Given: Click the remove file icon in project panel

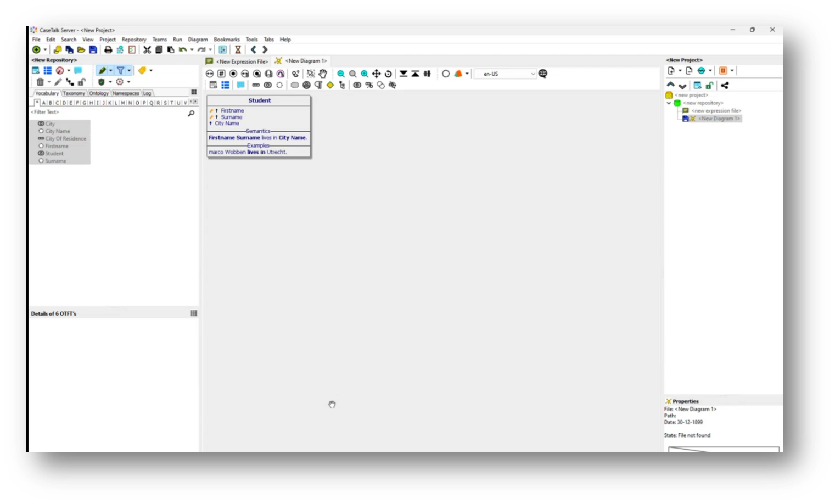Looking at the screenshot, I should pyautogui.click(x=689, y=71).
